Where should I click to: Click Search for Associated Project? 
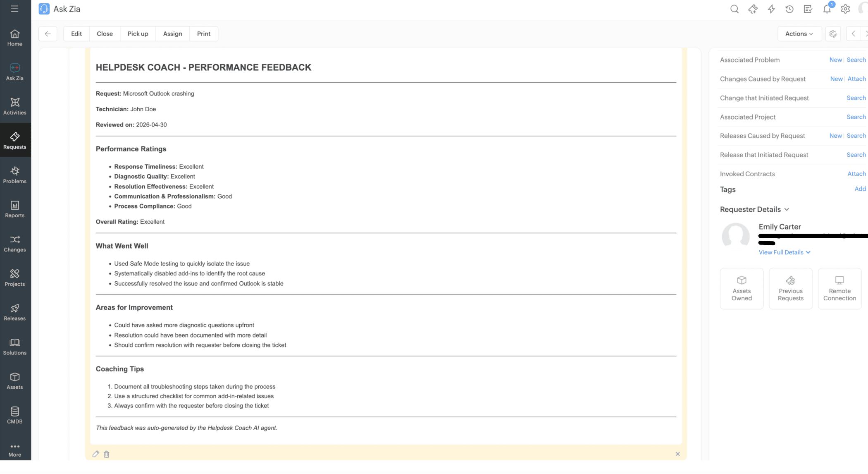pyautogui.click(x=856, y=117)
